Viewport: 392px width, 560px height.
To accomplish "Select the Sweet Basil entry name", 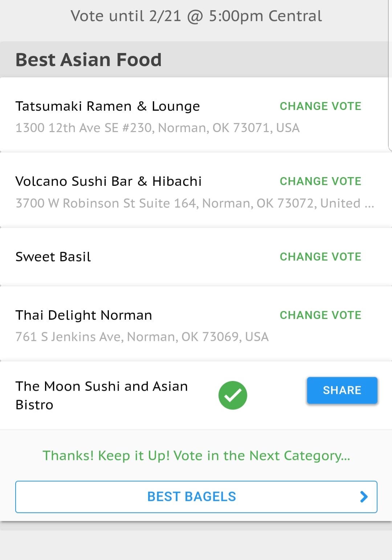I will pos(53,257).
